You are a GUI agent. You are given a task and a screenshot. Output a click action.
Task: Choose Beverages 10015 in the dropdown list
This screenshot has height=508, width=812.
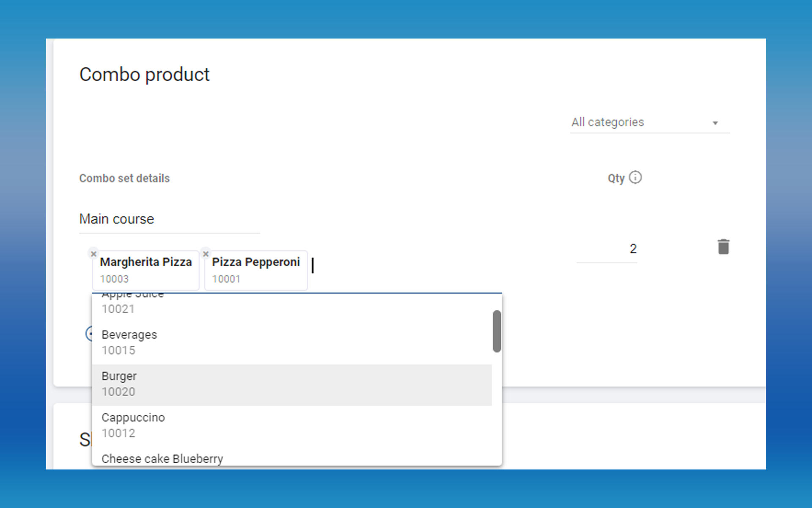pos(292,342)
